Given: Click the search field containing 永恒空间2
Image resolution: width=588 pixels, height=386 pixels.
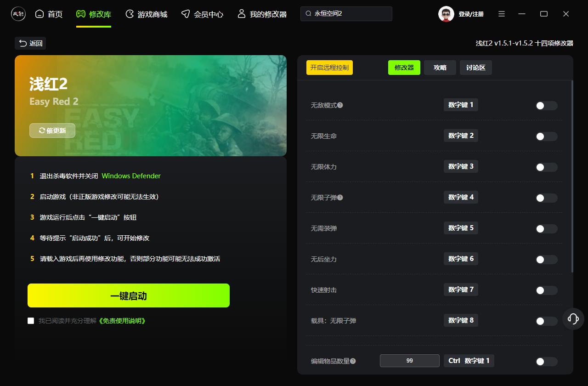Looking at the screenshot, I should click(x=346, y=14).
